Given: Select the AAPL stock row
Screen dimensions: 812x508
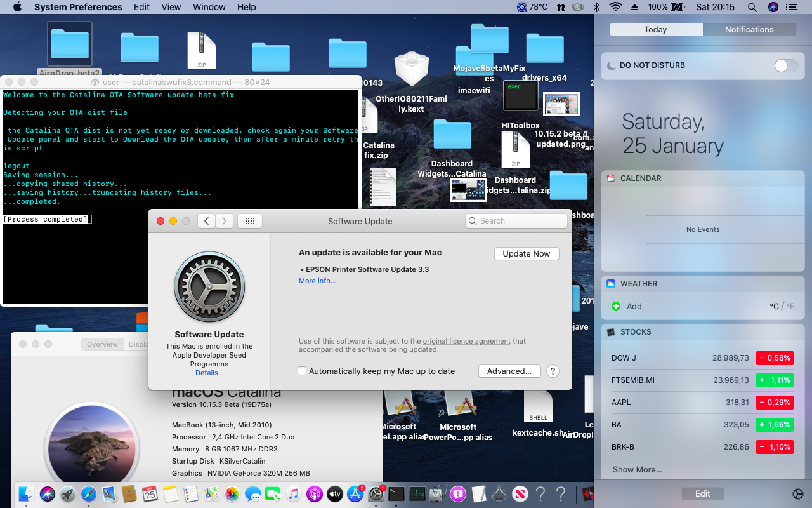Looking at the screenshot, I should coord(703,403).
